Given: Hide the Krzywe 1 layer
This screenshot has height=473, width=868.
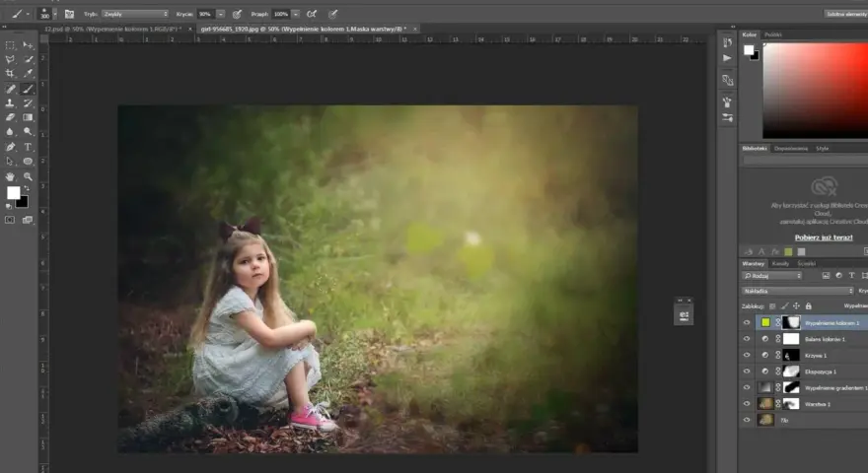Looking at the screenshot, I should point(747,355).
